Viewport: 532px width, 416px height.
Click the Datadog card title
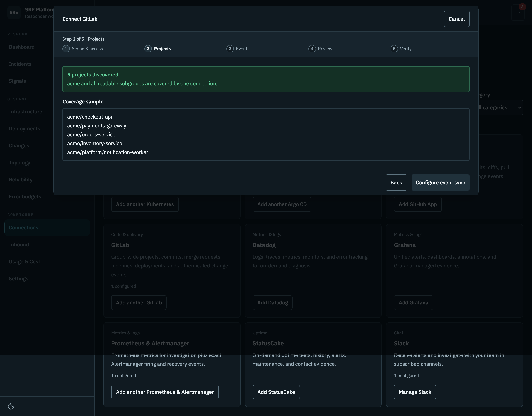264,245
